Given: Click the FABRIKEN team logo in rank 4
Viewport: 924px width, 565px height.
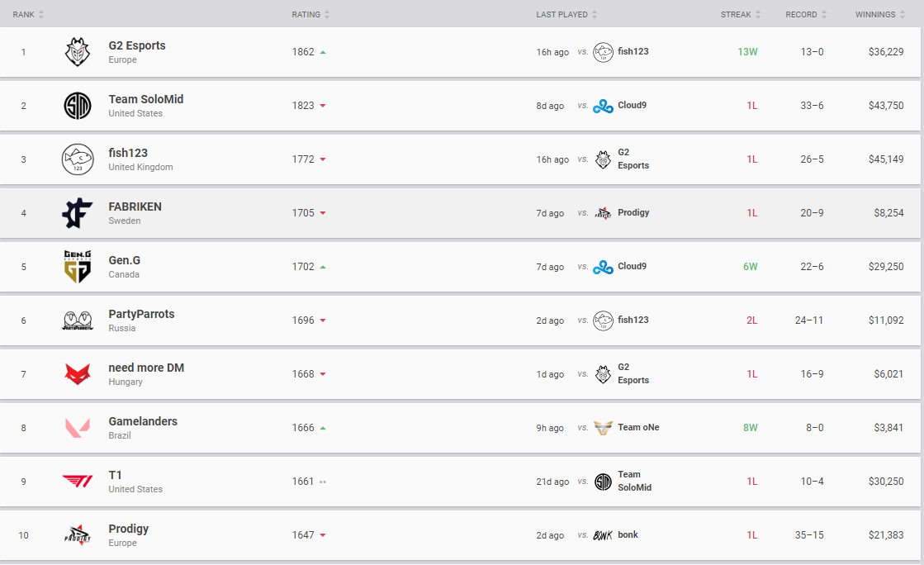Looking at the screenshot, I should click(x=77, y=213).
